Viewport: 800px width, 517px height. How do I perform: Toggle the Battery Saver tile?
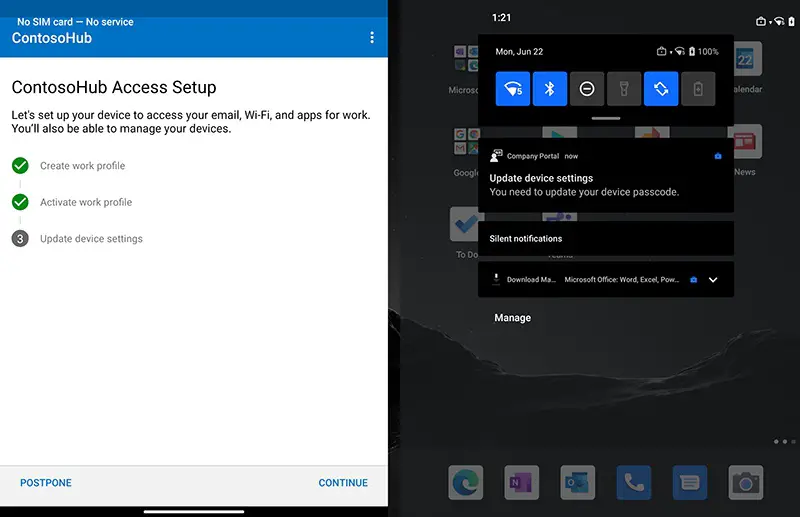(698, 89)
